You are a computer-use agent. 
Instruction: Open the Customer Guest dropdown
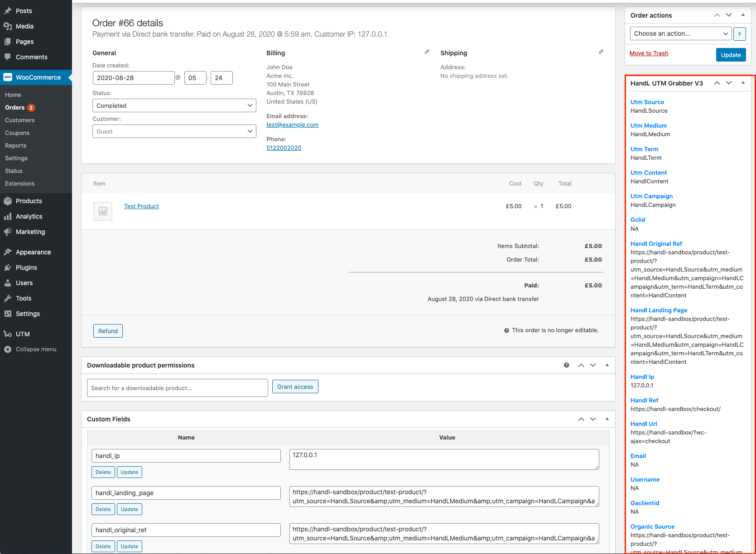174,131
